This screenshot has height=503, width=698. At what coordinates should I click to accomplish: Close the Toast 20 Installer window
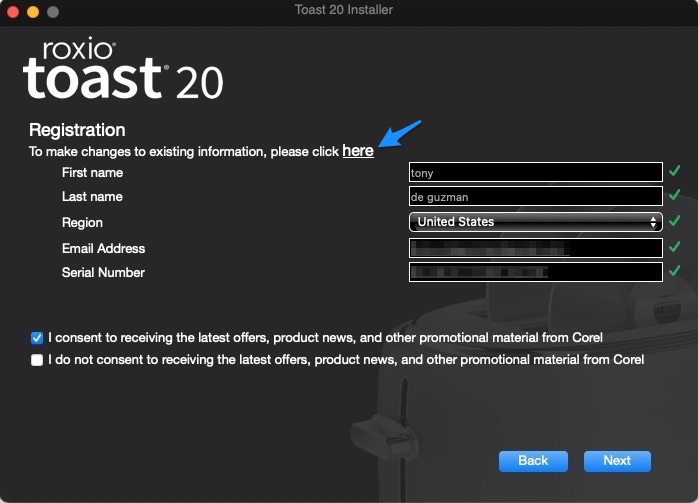[13, 12]
